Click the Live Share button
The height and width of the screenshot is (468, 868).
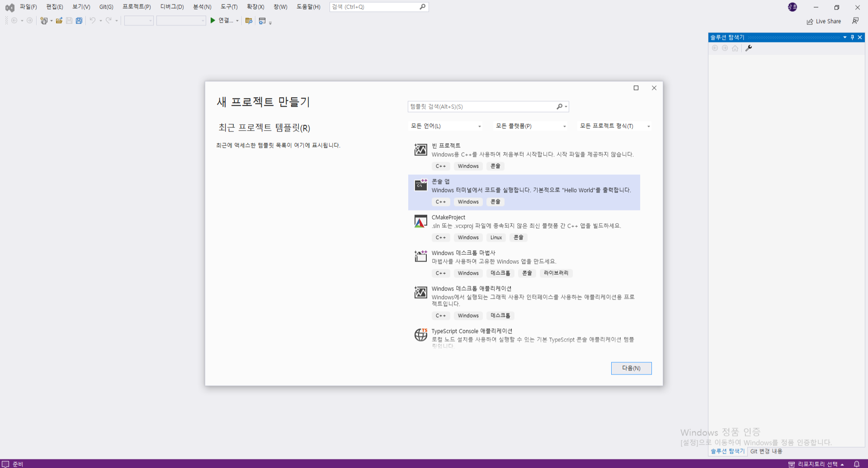pos(824,21)
